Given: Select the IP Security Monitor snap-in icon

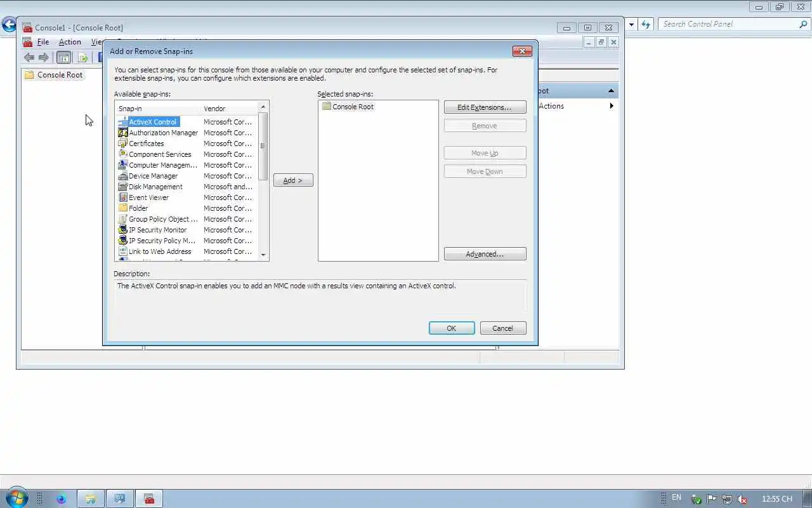Looking at the screenshot, I should point(123,230).
